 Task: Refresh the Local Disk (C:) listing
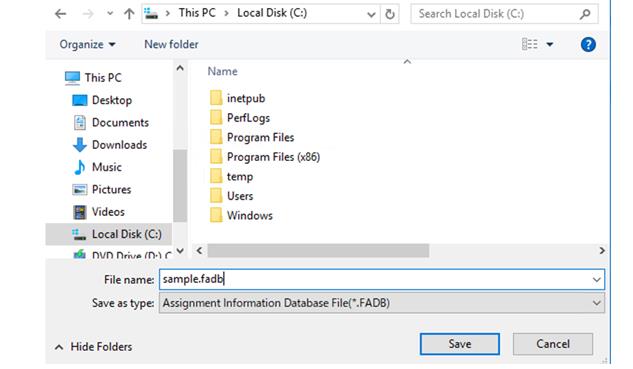[390, 15]
